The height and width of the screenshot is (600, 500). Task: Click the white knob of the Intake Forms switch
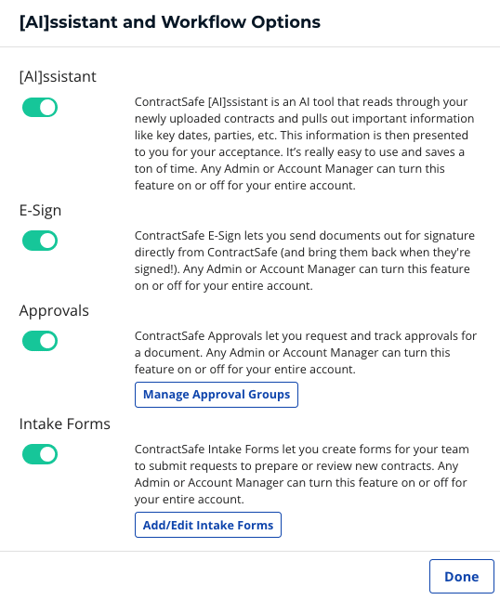48,454
